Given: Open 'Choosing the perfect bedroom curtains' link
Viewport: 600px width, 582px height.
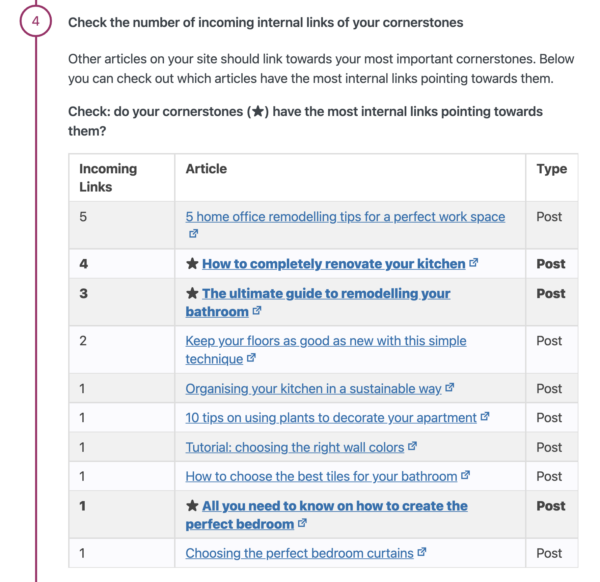Looking at the screenshot, I should tap(299, 553).
